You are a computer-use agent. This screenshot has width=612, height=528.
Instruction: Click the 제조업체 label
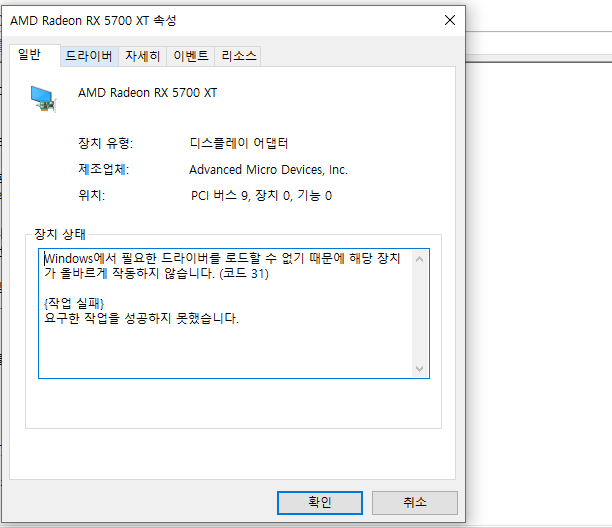tap(103, 169)
